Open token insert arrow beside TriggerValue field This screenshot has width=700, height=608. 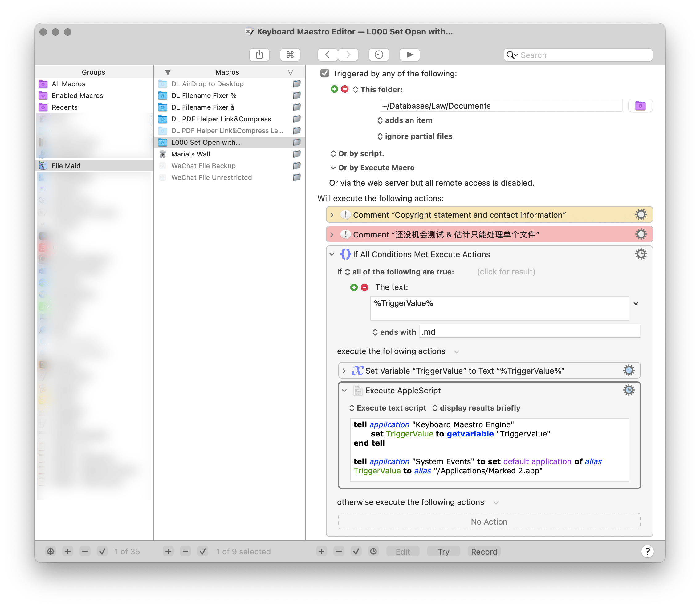pyautogui.click(x=636, y=303)
